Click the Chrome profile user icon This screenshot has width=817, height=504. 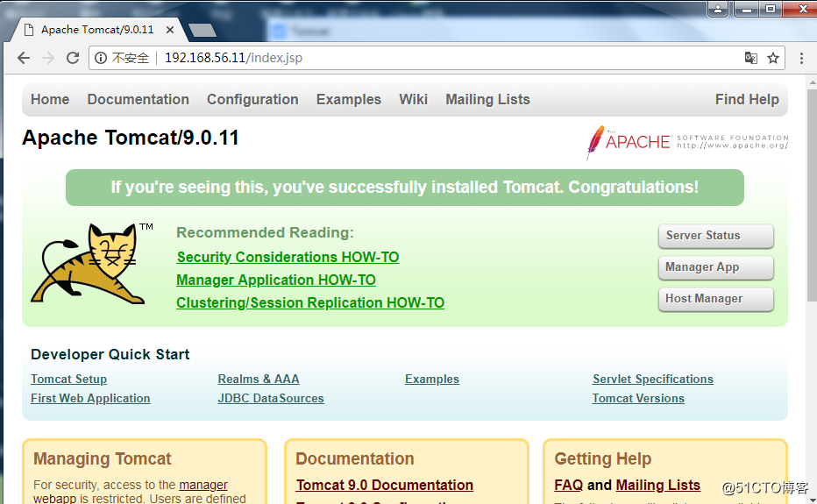click(717, 8)
